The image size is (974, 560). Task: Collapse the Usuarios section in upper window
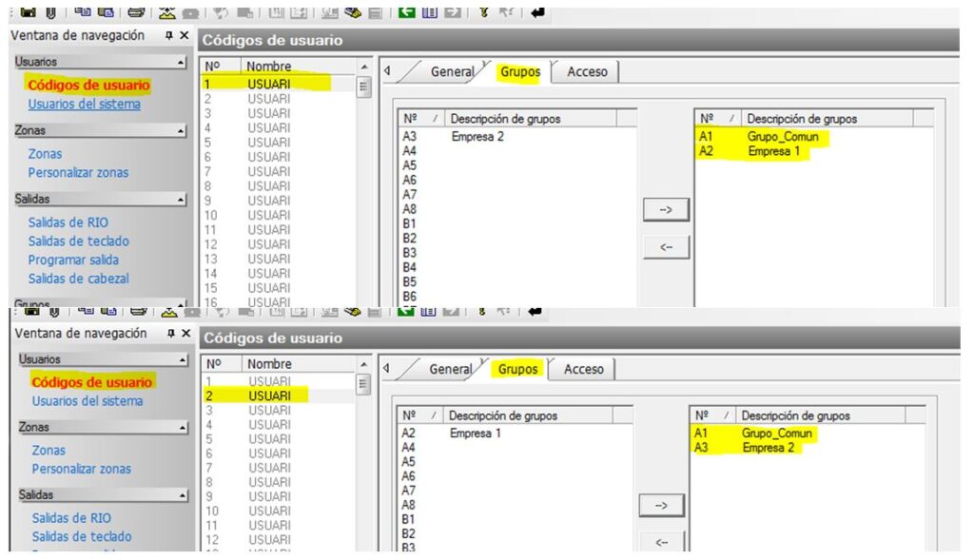[x=180, y=62]
